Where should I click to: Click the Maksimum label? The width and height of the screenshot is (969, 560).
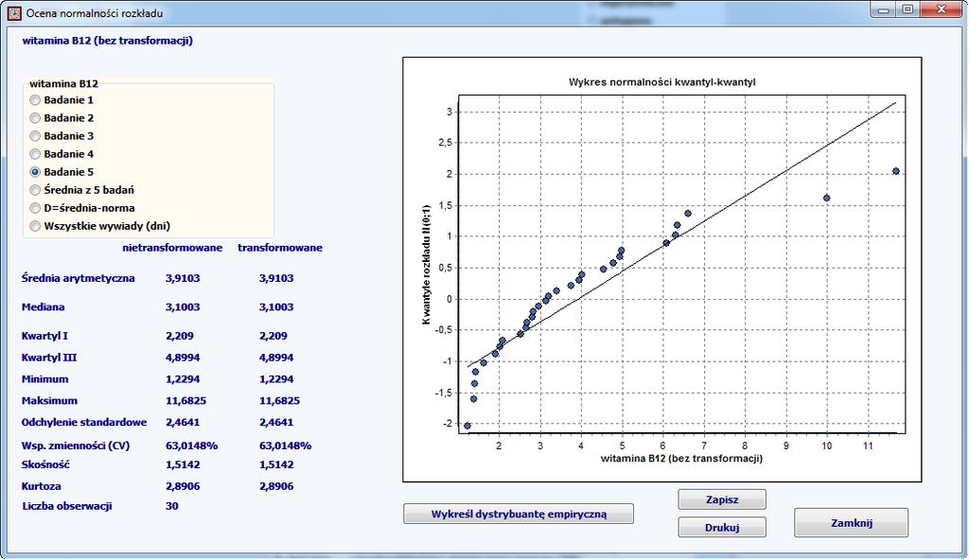click(49, 401)
